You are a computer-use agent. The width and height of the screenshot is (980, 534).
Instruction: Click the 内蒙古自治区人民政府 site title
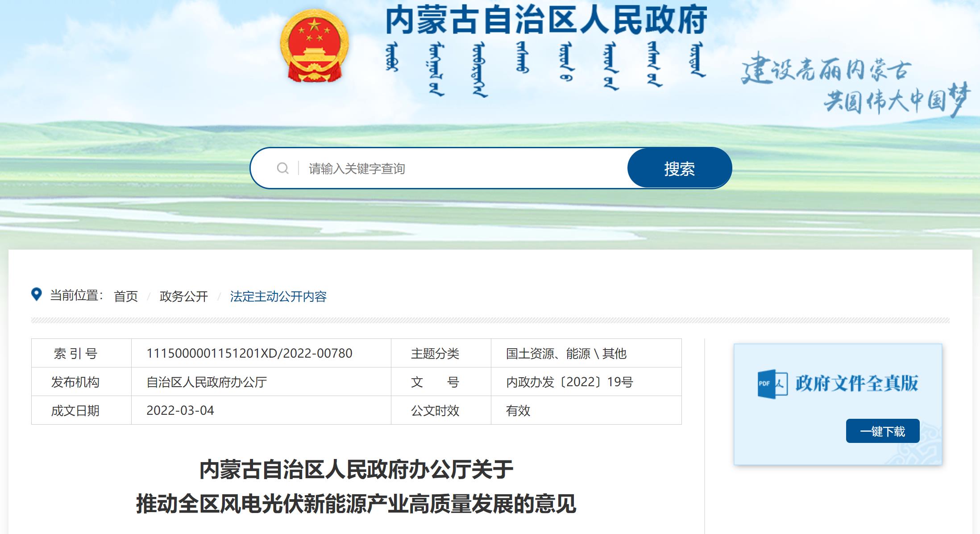pos(546,20)
